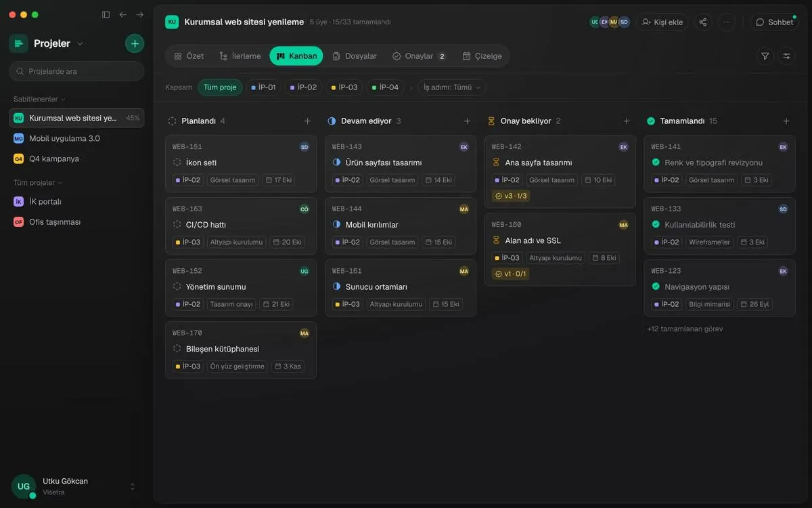The image size is (812, 508).
Task: Toggle the sidebar panel icon
Action: (x=106, y=14)
